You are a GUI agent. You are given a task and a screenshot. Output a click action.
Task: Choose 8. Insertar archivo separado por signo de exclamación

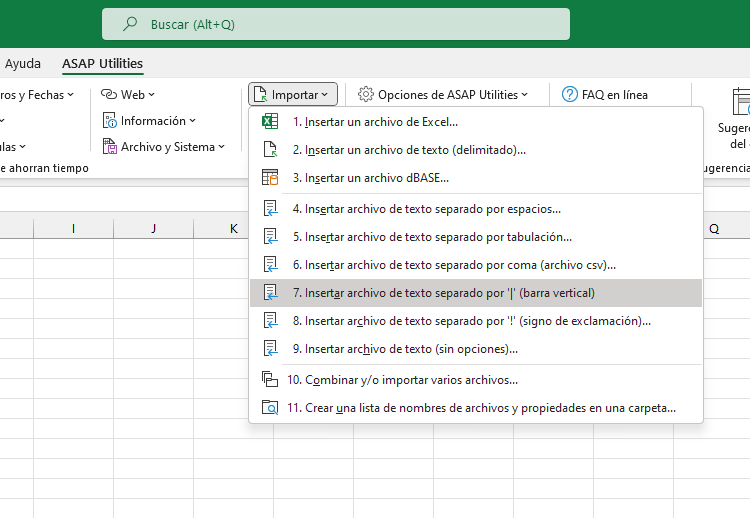pos(476,321)
